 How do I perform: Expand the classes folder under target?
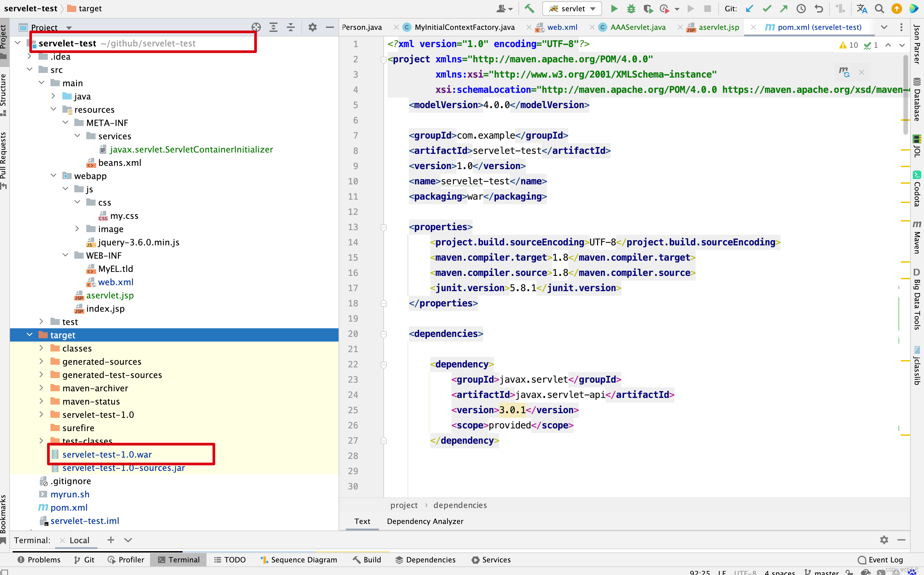coord(41,348)
